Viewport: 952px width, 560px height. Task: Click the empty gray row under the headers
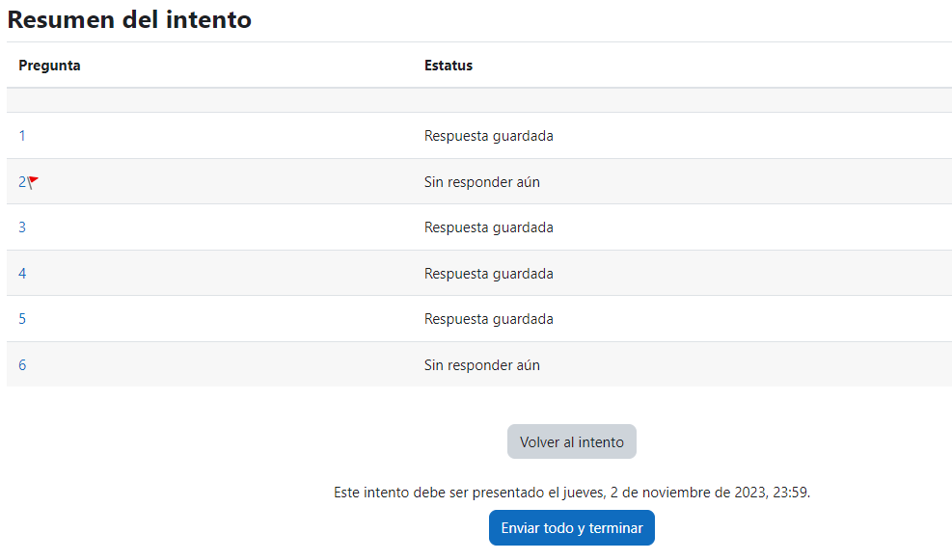(x=478, y=100)
